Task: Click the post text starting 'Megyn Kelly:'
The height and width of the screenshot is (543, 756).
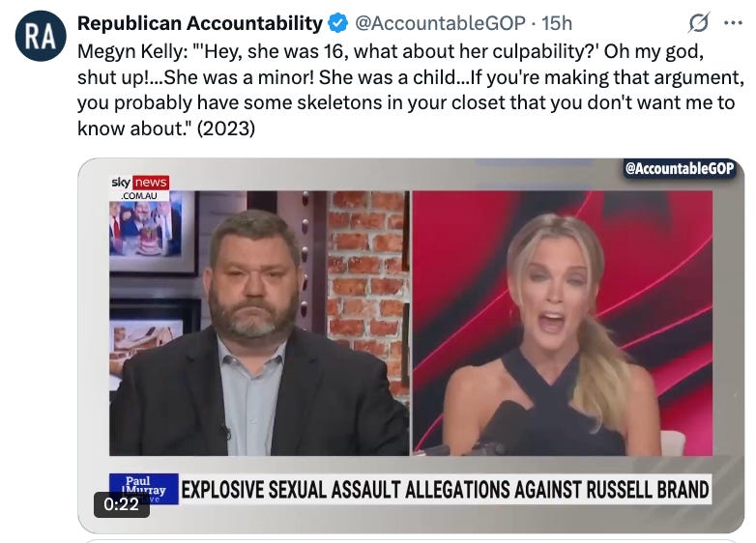Action: point(410,90)
